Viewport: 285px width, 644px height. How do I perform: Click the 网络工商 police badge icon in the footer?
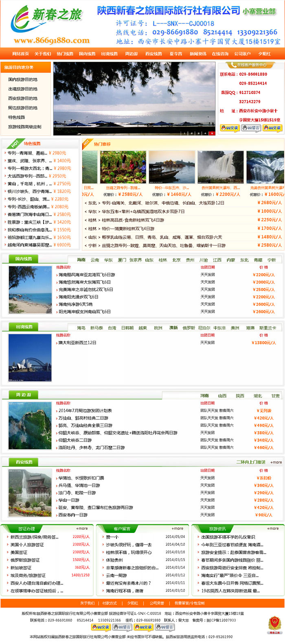(x=274, y=625)
